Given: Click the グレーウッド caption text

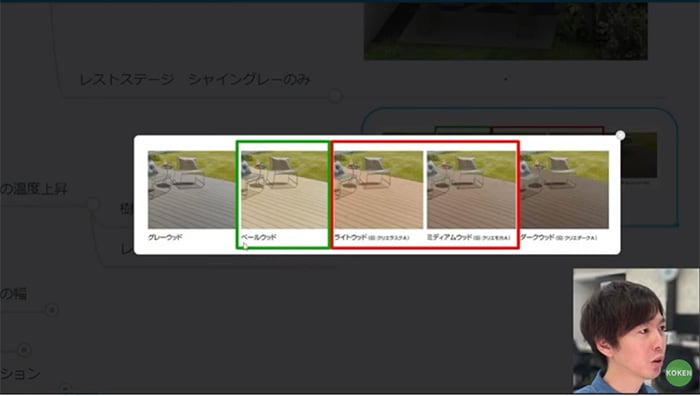Looking at the screenshot, I should [x=165, y=237].
